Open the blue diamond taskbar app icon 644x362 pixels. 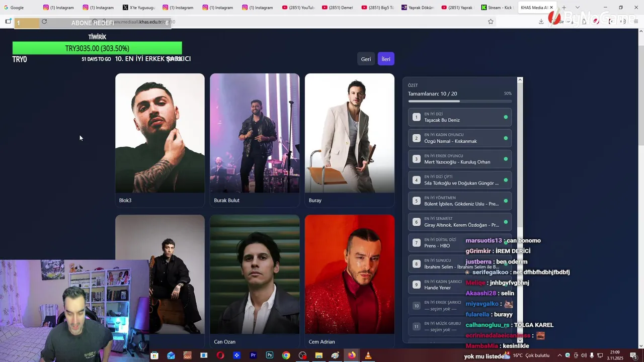click(236, 355)
